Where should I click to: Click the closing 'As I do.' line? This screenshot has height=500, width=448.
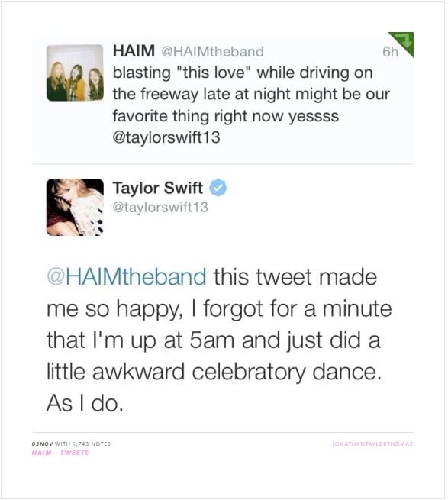[x=85, y=403]
